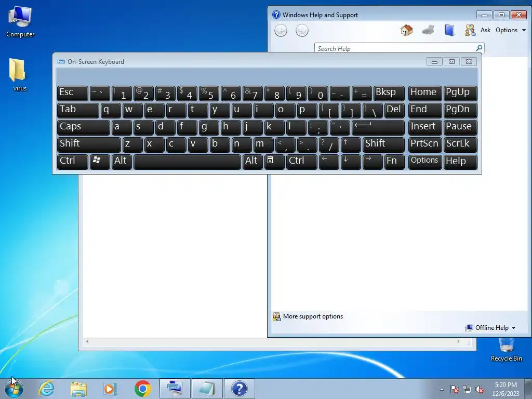Open the Windows Start orb
This screenshot has width=532, height=399.
click(14, 389)
